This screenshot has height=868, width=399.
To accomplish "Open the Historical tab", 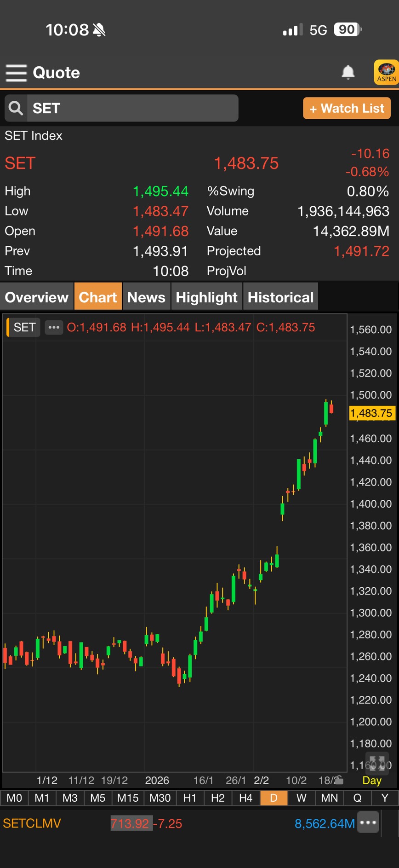I will point(280,297).
